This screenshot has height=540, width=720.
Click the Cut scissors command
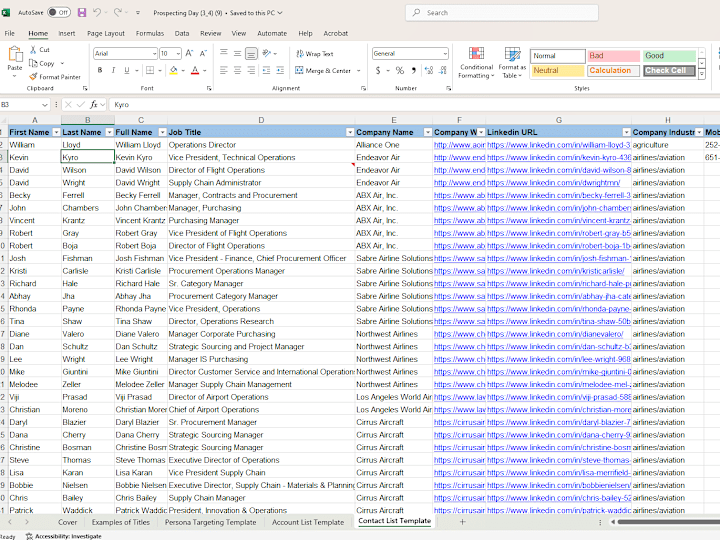point(40,50)
